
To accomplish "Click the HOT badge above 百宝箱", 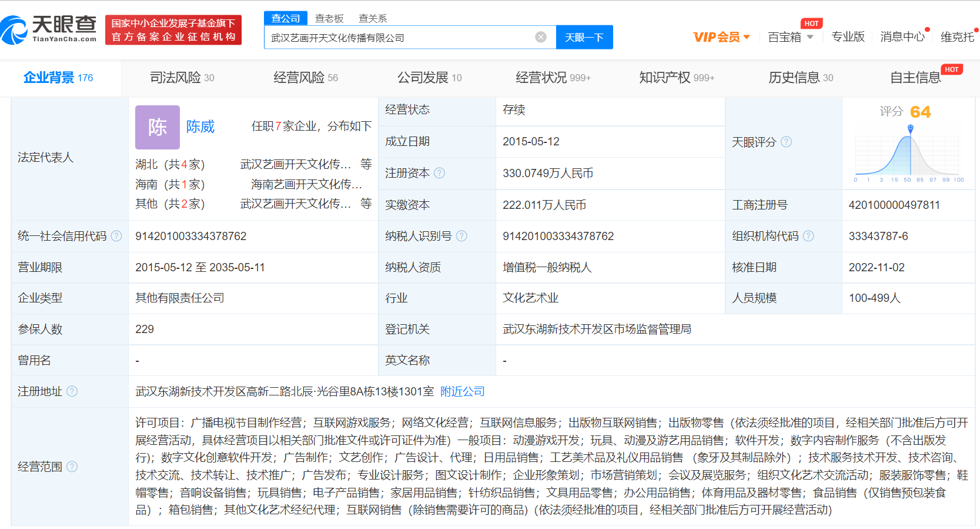I will tap(811, 24).
